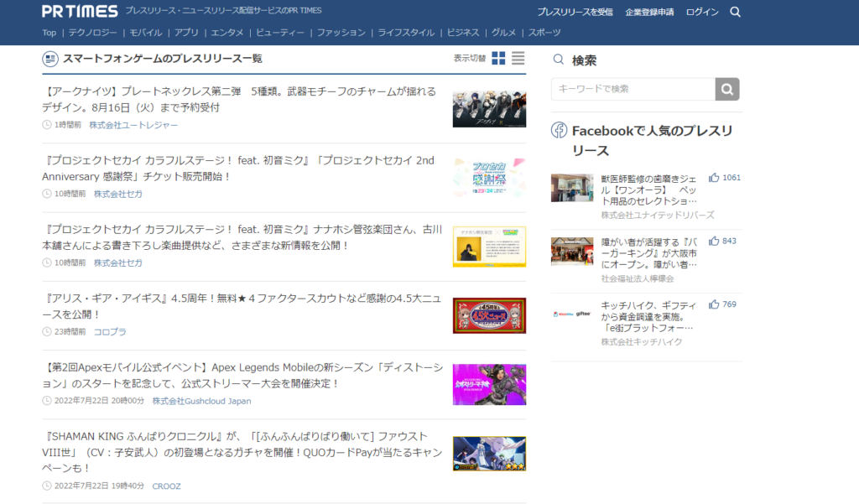Image resolution: width=859 pixels, height=504 pixels.
Task: Open the アプリ category
Action: click(x=186, y=33)
